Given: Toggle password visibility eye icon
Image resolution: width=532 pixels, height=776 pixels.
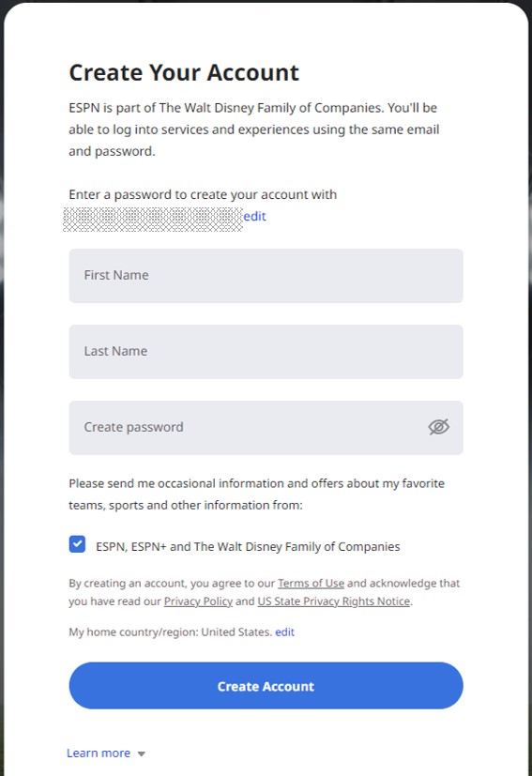Looking at the screenshot, I should click(438, 427).
